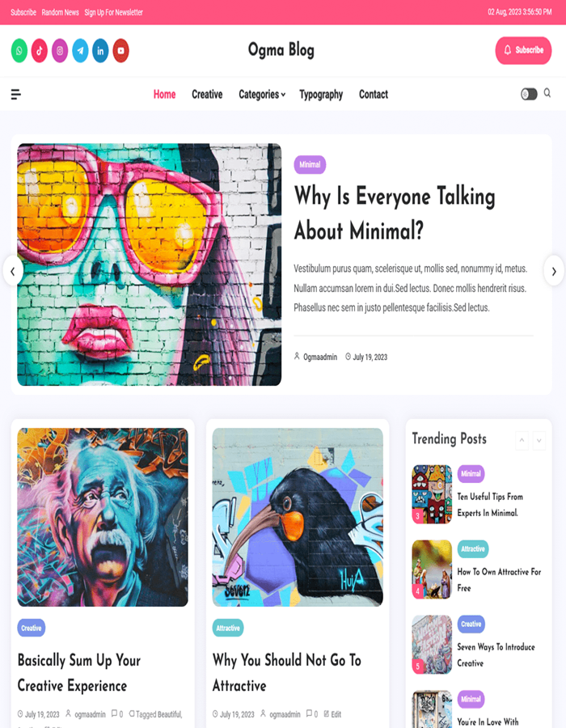Toggle the dark mode switch
Image resolution: width=566 pixels, height=728 pixels.
[529, 95]
